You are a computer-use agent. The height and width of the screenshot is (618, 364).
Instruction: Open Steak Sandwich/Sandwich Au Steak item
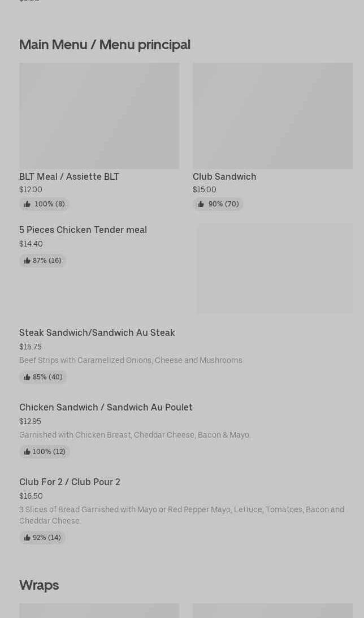pyautogui.click(x=97, y=333)
